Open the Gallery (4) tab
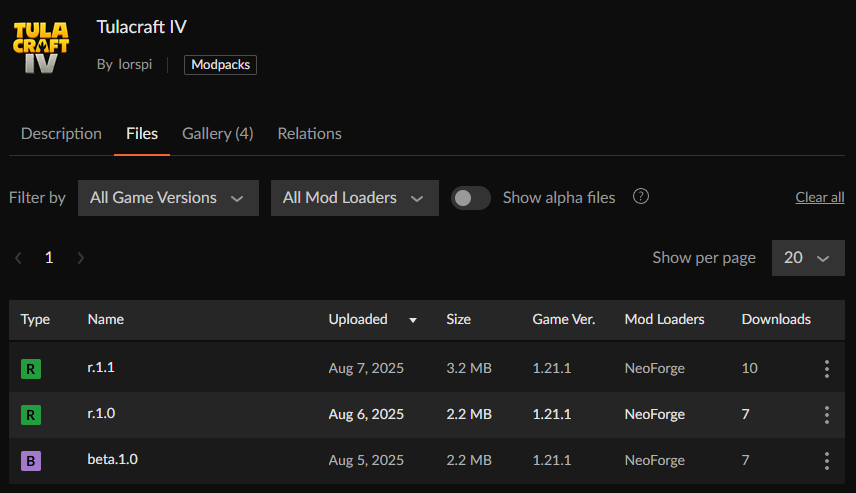856x493 pixels. tap(217, 134)
